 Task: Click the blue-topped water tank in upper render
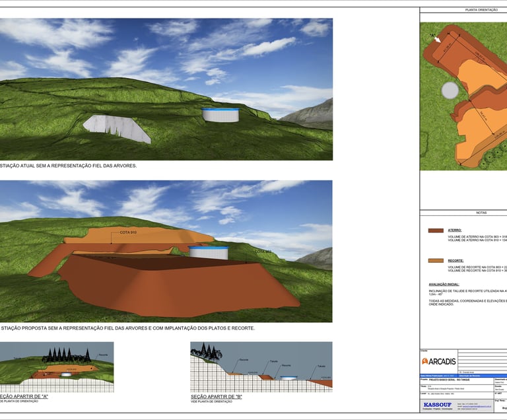(x=220, y=115)
